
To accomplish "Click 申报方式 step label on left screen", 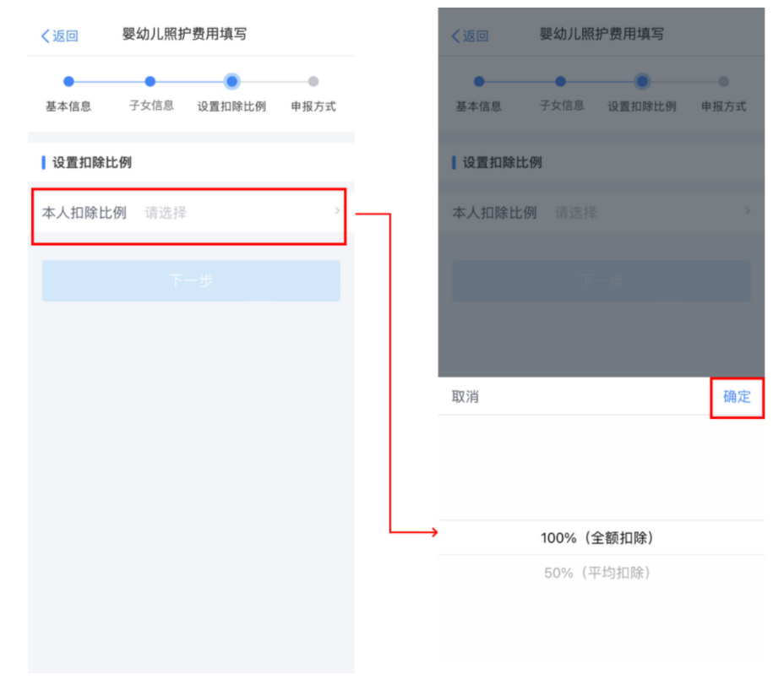I will point(313,106).
